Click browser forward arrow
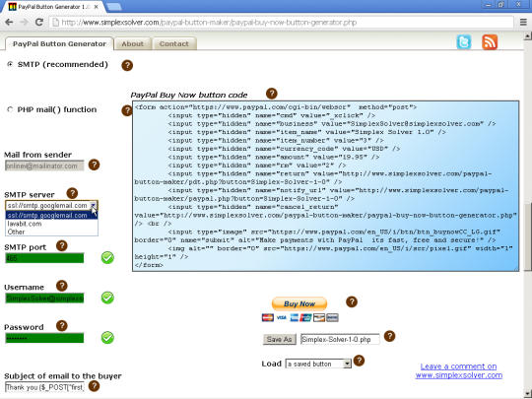Viewport: 532px width, 399px height. pyautogui.click(x=24, y=23)
